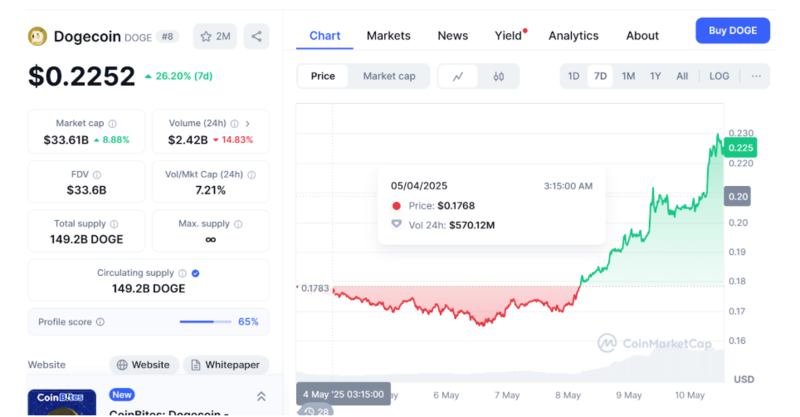Click the Dogecoin coin logo

37,36
